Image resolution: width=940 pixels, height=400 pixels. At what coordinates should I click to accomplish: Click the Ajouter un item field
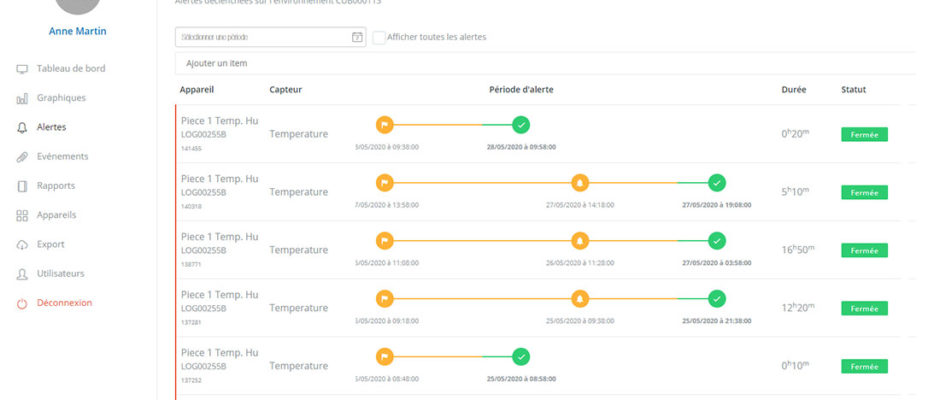pos(544,63)
